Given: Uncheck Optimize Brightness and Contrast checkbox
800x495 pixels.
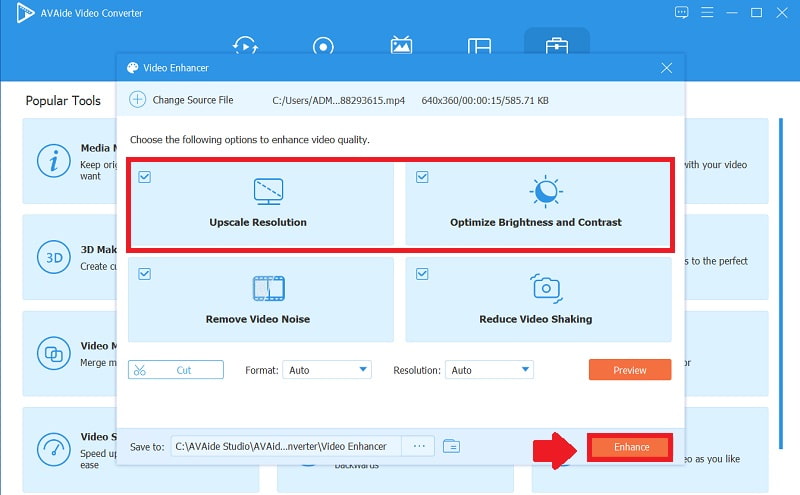Looking at the screenshot, I should coord(422,177).
